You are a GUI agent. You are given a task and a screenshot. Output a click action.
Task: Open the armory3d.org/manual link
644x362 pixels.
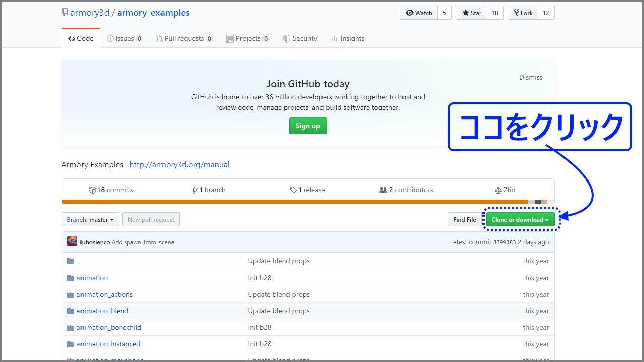[x=179, y=164]
